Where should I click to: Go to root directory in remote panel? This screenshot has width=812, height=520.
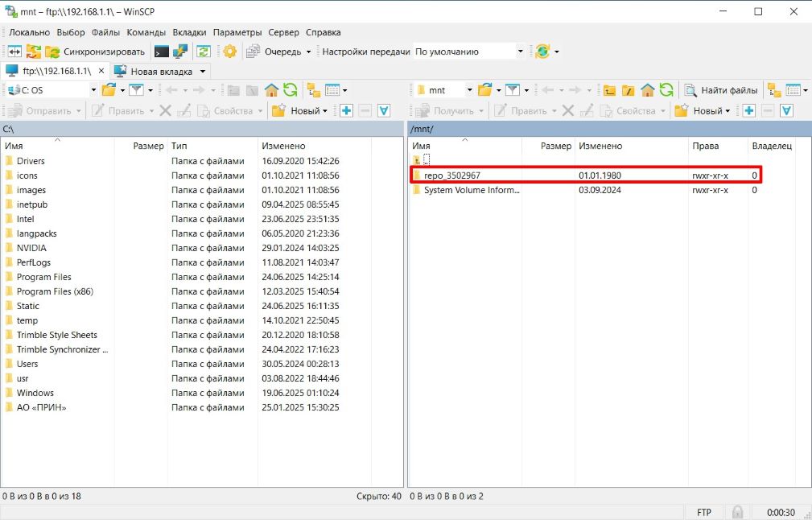click(629, 90)
